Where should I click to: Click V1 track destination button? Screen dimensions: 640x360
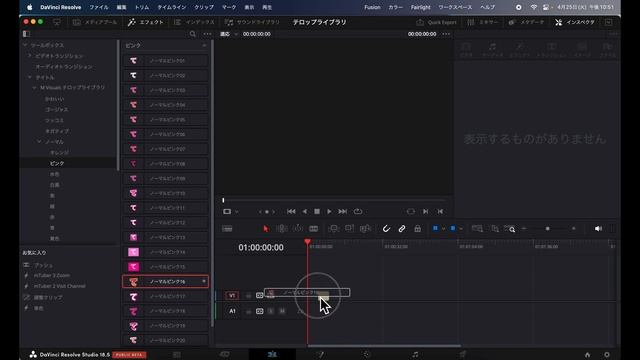pos(232,295)
